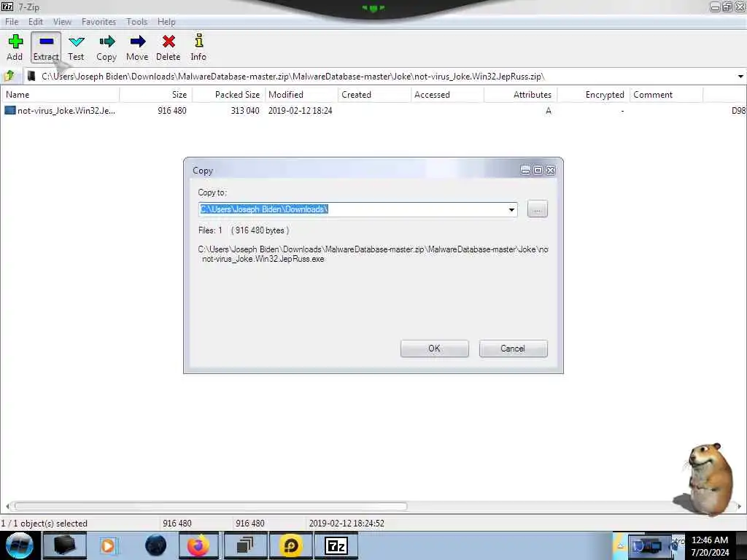Sort by Created column header

pos(374,95)
